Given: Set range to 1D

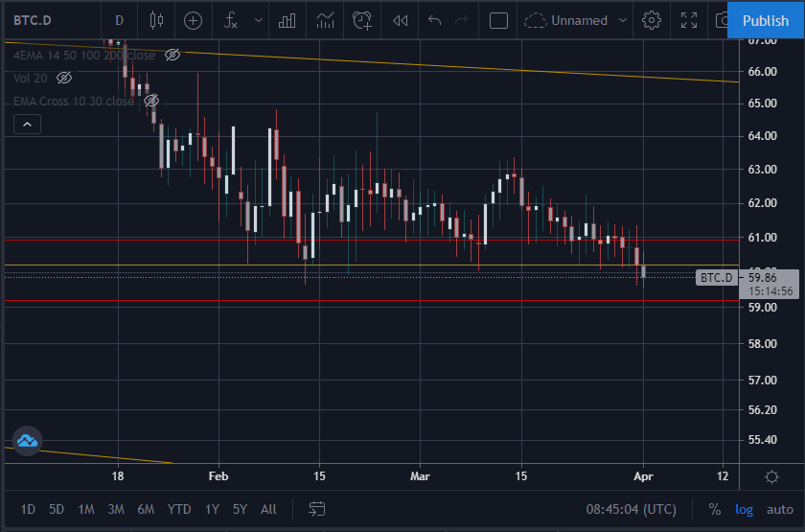Looking at the screenshot, I should (x=28, y=509).
